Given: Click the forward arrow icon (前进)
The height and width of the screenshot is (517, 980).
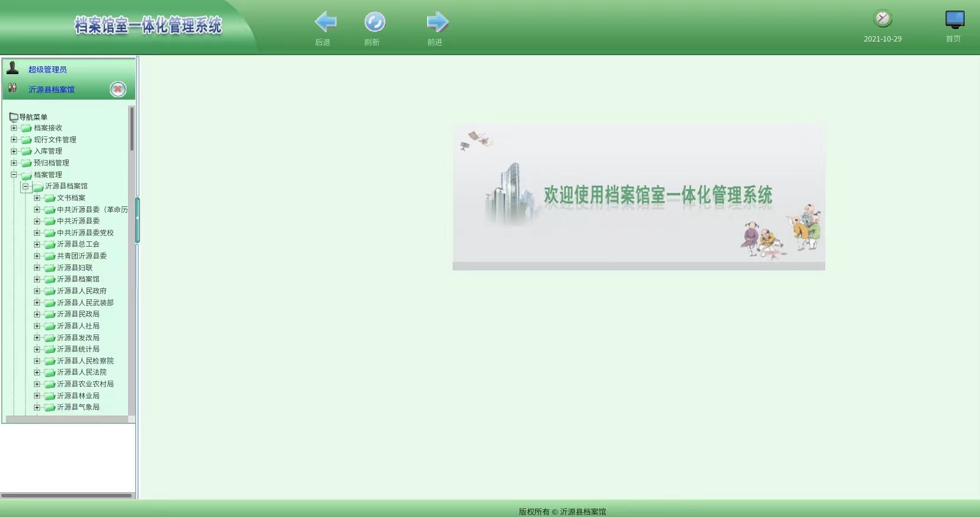Looking at the screenshot, I should click(437, 23).
